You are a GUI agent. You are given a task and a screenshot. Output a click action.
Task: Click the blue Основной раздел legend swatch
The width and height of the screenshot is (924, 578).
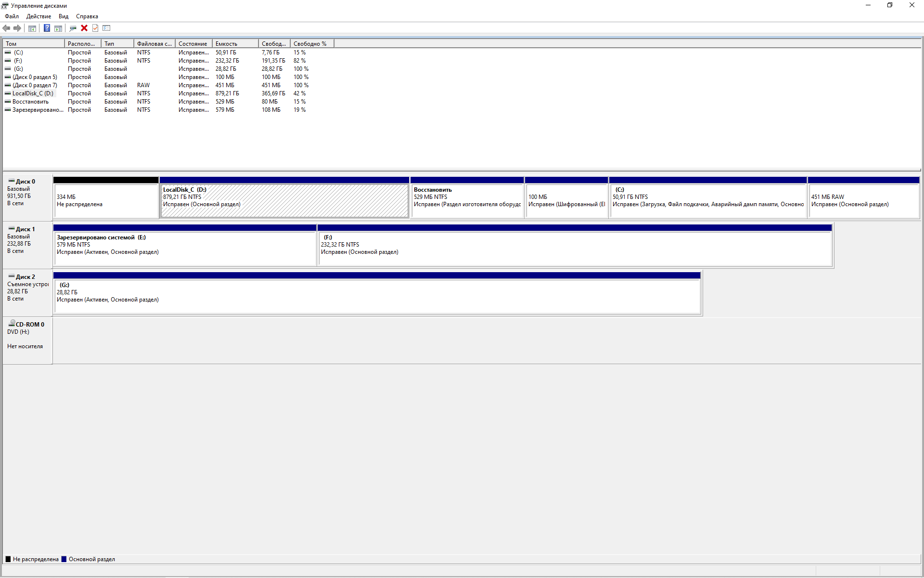[x=64, y=559]
